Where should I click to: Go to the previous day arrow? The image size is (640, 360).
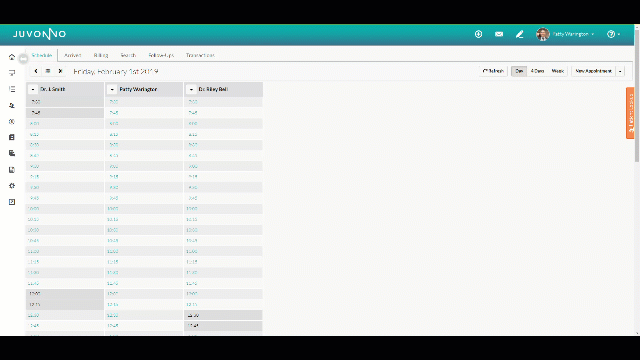point(36,71)
